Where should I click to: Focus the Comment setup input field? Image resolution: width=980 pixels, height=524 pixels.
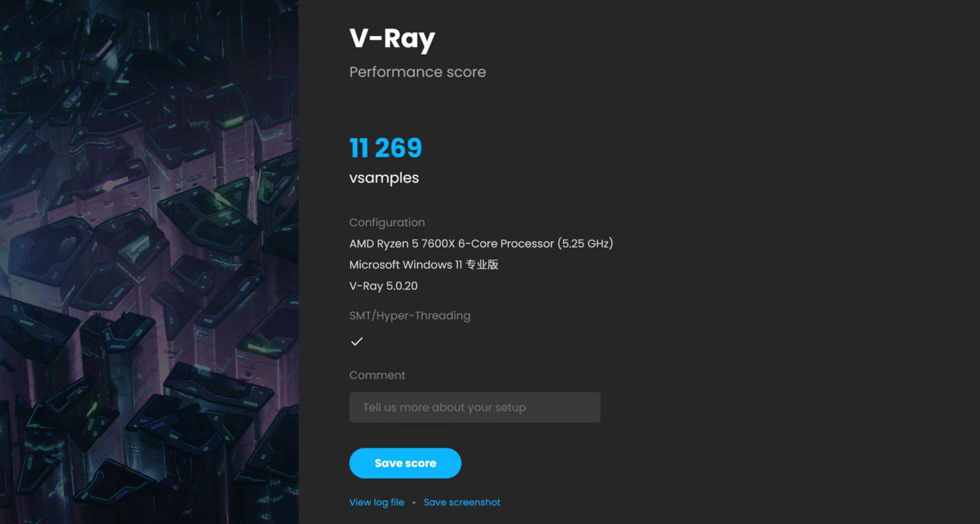point(475,407)
